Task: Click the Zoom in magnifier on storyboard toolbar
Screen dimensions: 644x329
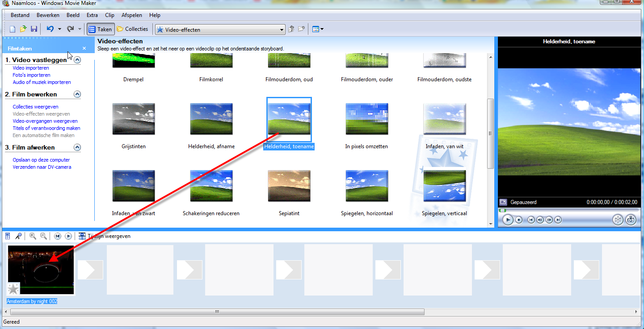Action: [x=33, y=236]
